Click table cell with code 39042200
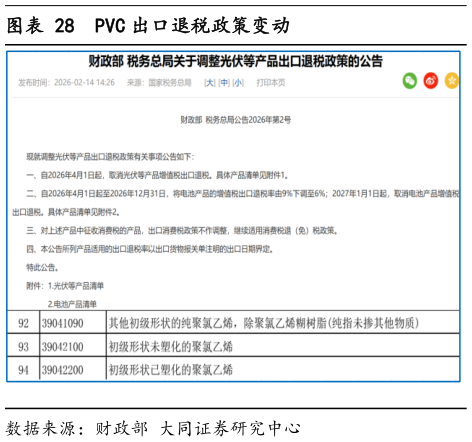The height and width of the screenshot is (442, 472). (x=73, y=369)
